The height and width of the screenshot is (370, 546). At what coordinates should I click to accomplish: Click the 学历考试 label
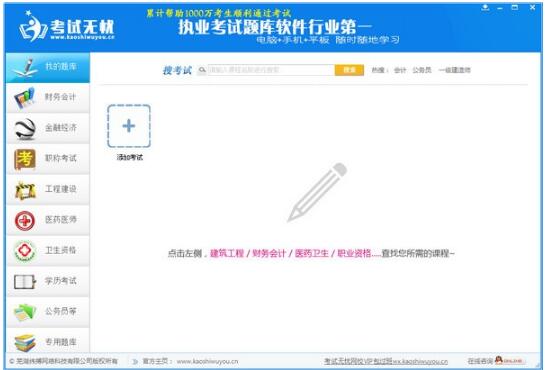[x=61, y=281]
